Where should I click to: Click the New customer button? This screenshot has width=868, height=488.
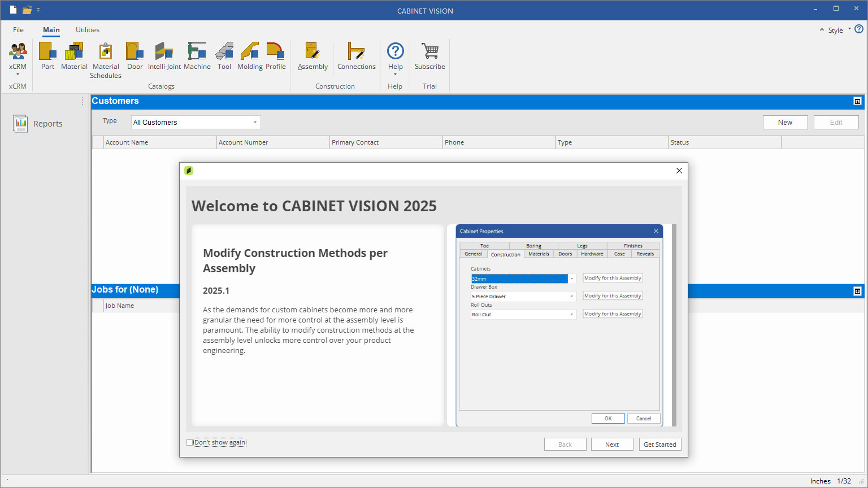[785, 122]
